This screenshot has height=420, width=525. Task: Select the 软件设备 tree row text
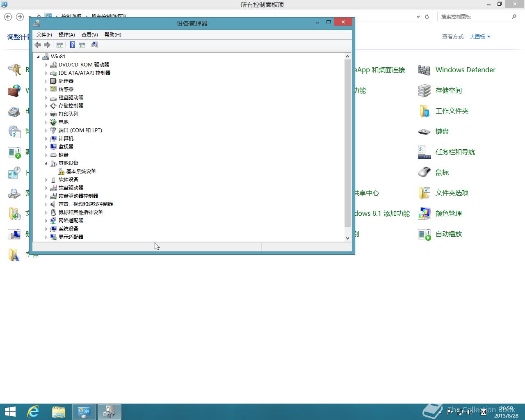tap(68, 179)
